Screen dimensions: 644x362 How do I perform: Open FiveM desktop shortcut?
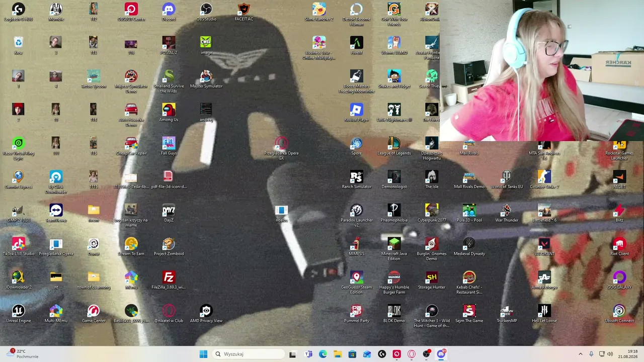click(356, 46)
